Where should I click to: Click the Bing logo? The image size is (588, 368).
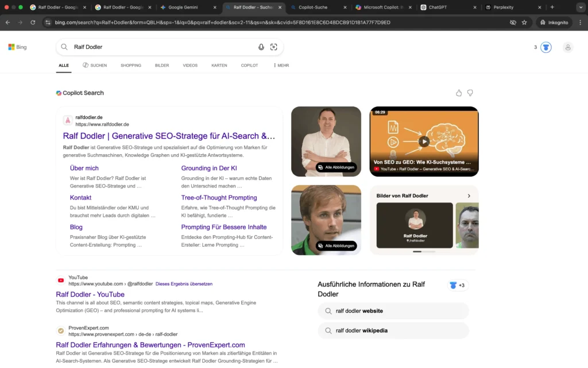17,47
